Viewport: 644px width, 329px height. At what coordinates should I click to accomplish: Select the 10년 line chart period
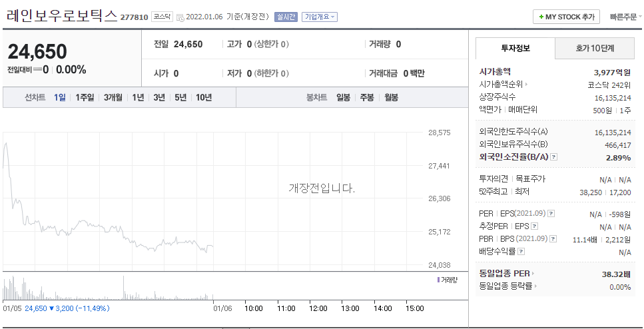click(x=204, y=98)
